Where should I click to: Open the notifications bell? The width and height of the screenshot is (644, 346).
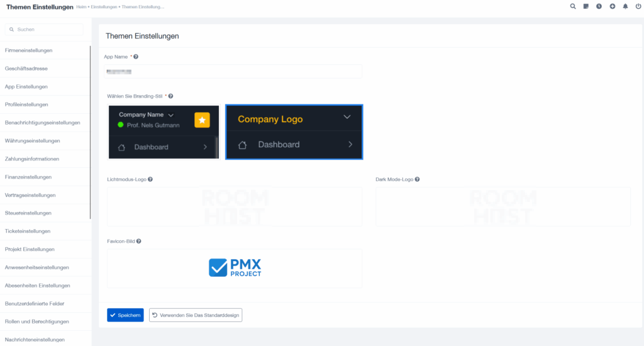point(625,6)
